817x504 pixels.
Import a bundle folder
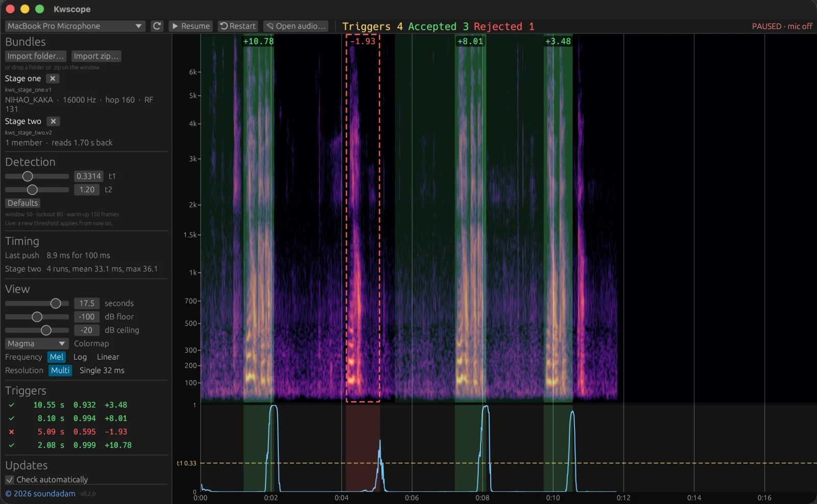pyautogui.click(x=35, y=56)
